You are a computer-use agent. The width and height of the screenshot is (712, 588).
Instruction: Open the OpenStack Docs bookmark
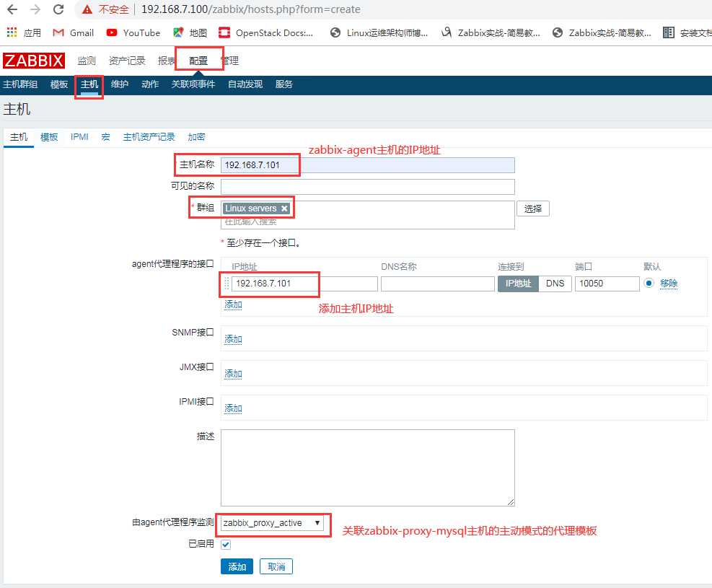pos(265,32)
